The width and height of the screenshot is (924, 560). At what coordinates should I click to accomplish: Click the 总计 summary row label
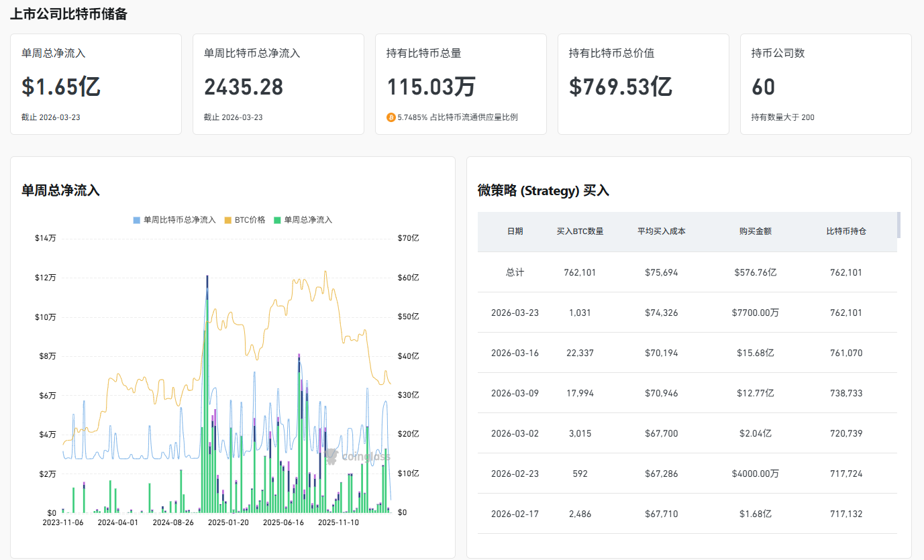[515, 272]
